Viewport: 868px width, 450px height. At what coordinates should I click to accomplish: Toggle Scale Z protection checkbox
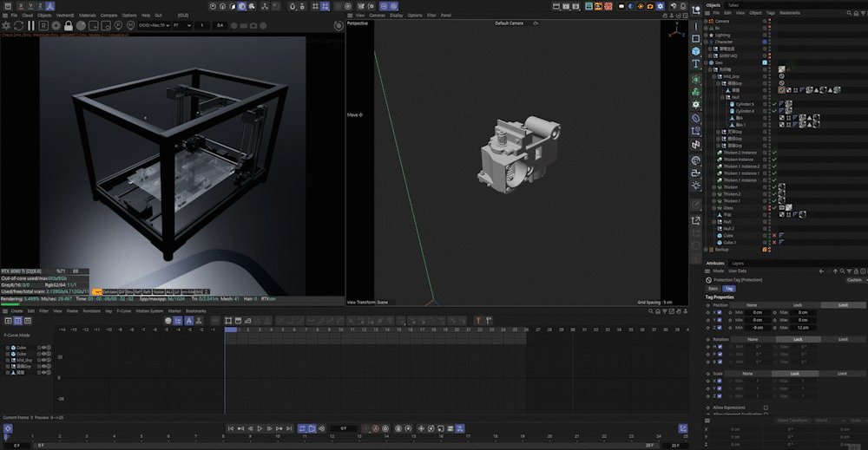(720, 395)
